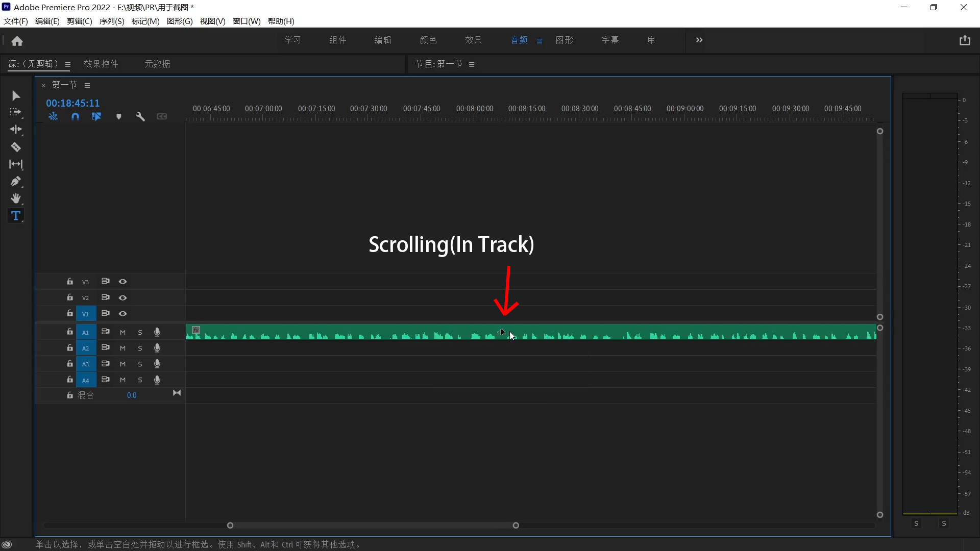Image resolution: width=980 pixels, height=551 pixels.
Task: Click Quick Export share button
Action: coord(964,40)
